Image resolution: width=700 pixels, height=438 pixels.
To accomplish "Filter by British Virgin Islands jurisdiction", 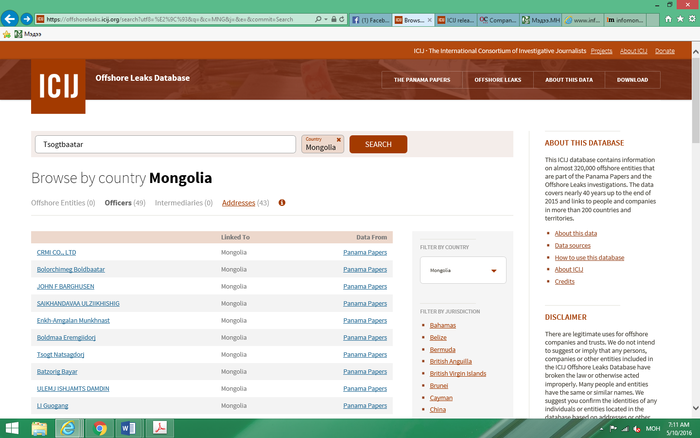I will click(458, 373).
